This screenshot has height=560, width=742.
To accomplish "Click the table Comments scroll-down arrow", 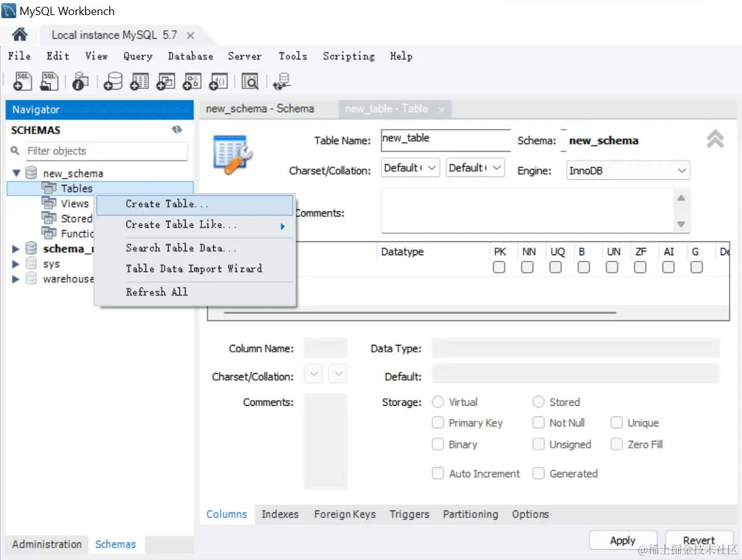I will 681,225.
